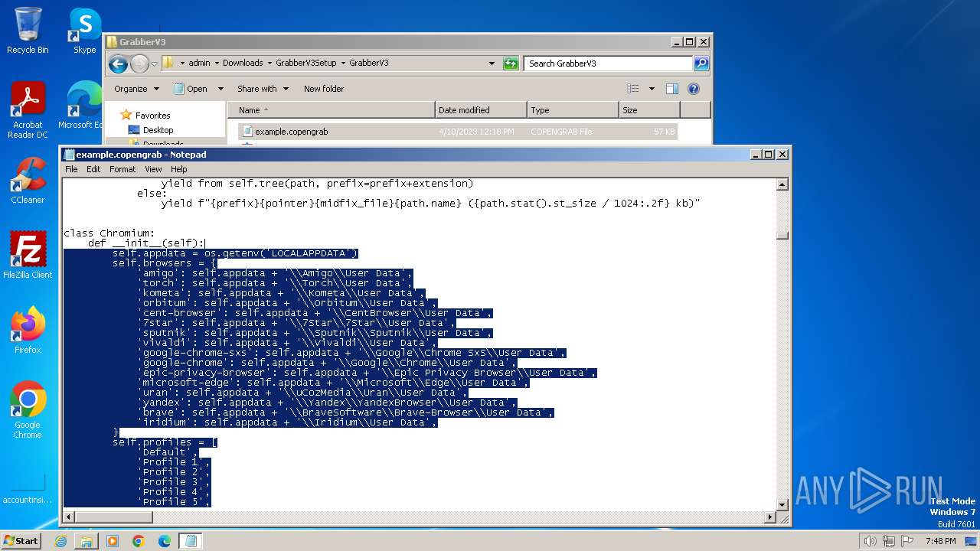The image size is (980, 551).
Task: Open Google Chrome desktop shortcut
Action: [x=28, y=410]
